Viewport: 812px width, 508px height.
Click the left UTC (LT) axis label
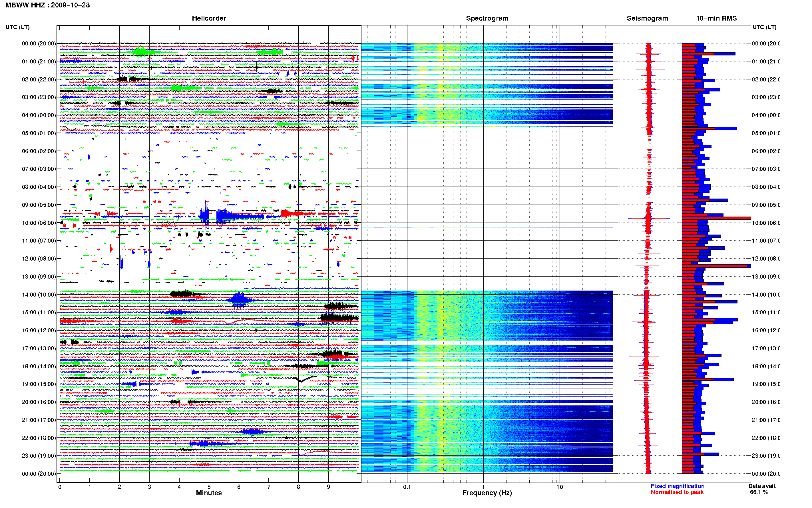[17, 27]
